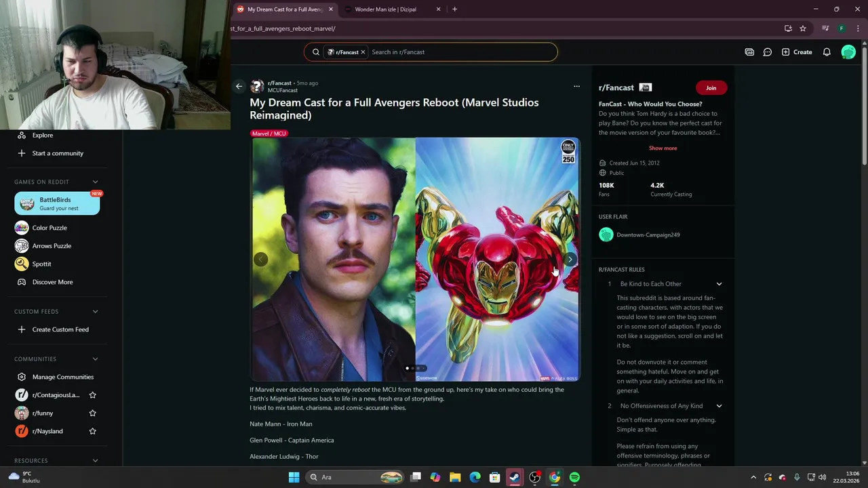Show more of the community description
The width and height of the screenshot is (868, 488).
coord(663,148)
